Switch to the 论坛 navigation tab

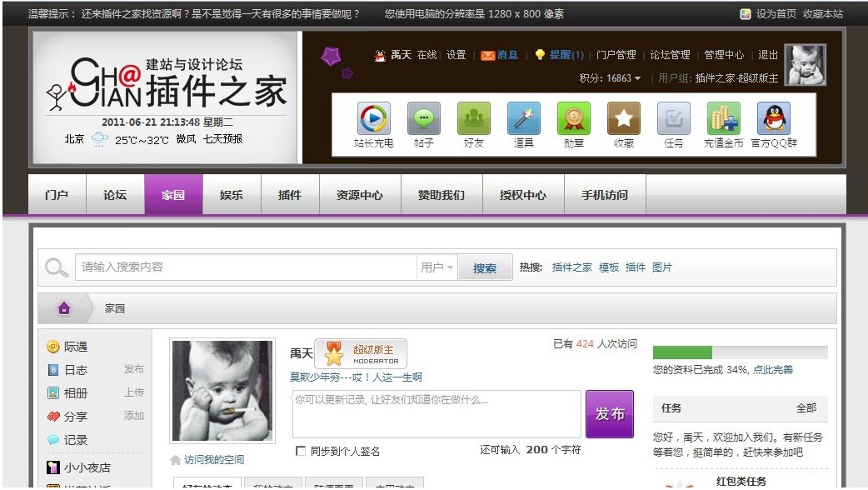115,195
